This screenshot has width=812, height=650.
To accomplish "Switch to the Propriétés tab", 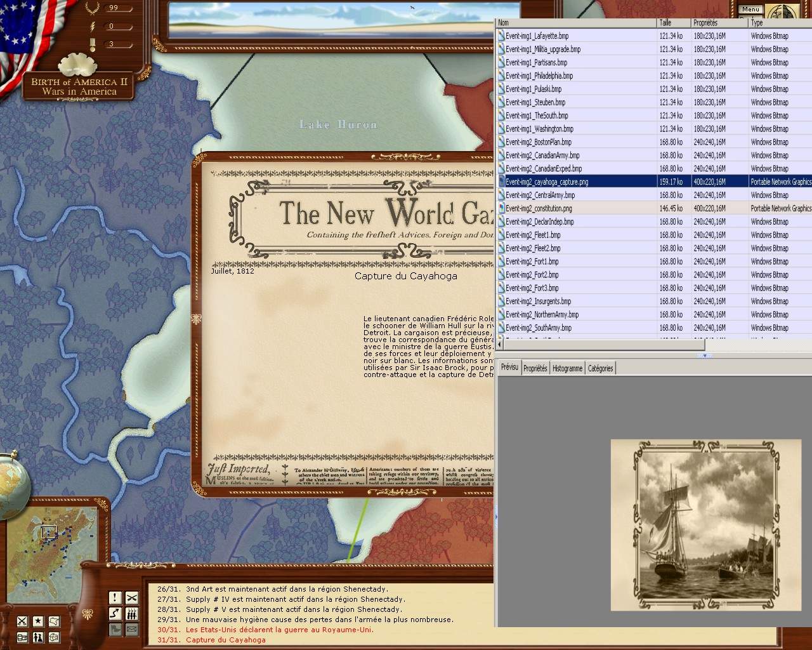I will [535, 368].
